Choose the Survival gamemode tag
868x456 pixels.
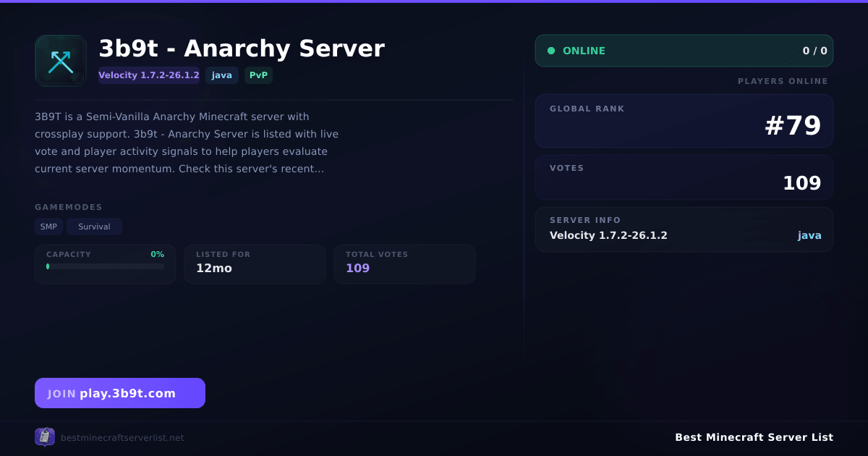point(94,227)
